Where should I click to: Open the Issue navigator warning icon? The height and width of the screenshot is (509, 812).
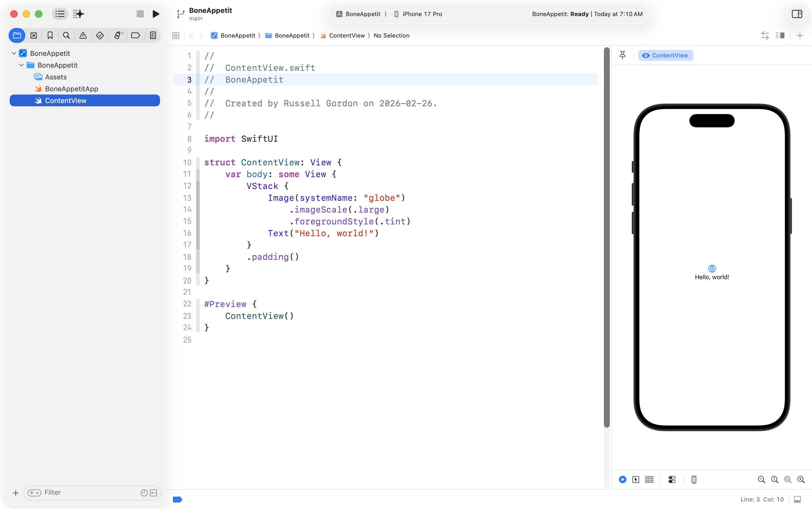pos(83,35)
